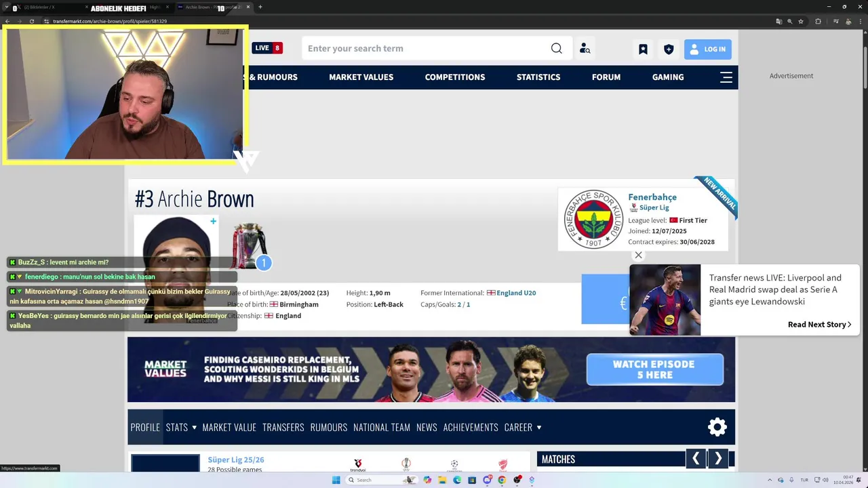Open the TRANSFERS tab

[283, 427]
